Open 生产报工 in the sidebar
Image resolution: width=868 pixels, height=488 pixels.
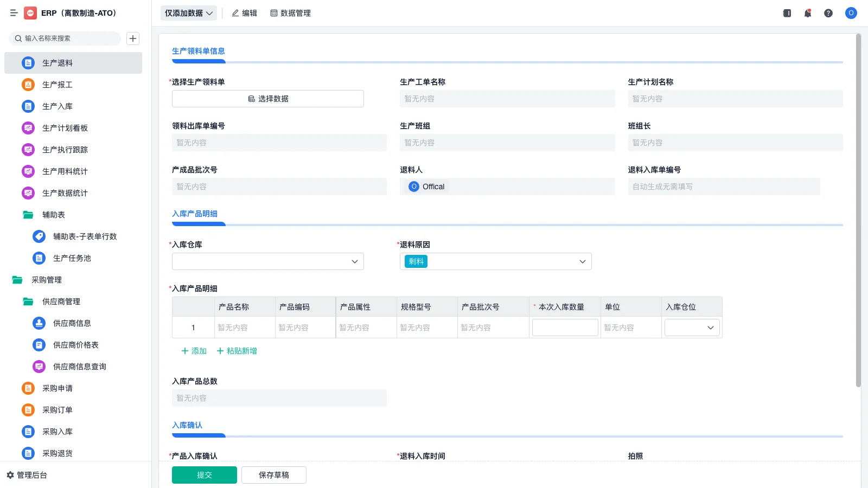click(x=56, y=85)
